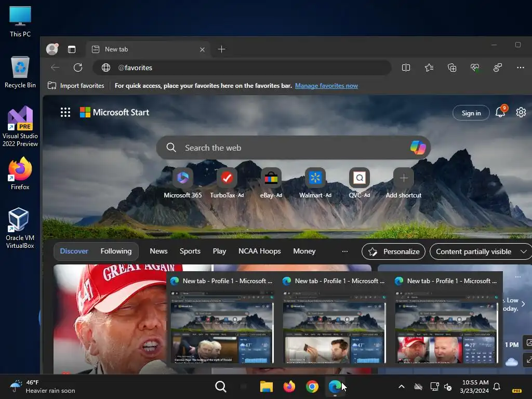
Task: Select first New tab - Profile 1 preview
Action: 222,319
